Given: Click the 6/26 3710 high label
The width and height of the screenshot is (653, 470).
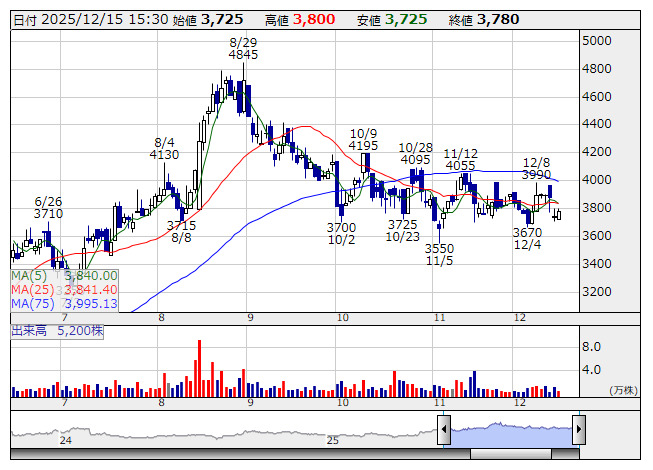Looking at the screenshot, I should [48, 208].
